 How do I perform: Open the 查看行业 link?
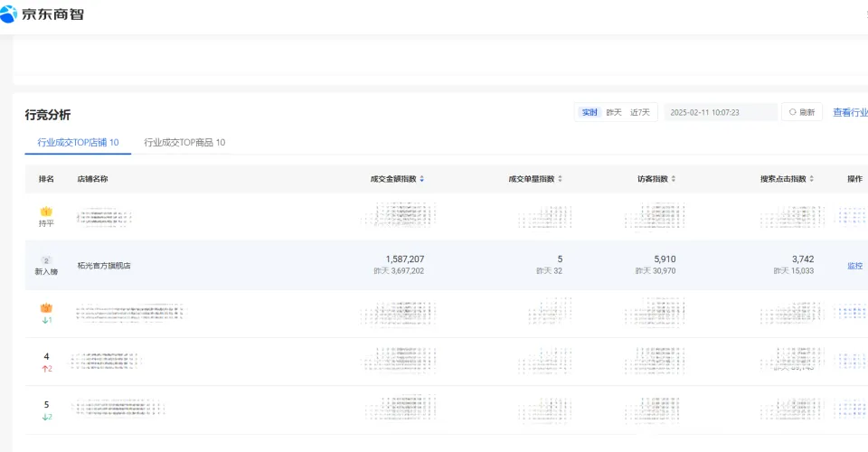850,112
